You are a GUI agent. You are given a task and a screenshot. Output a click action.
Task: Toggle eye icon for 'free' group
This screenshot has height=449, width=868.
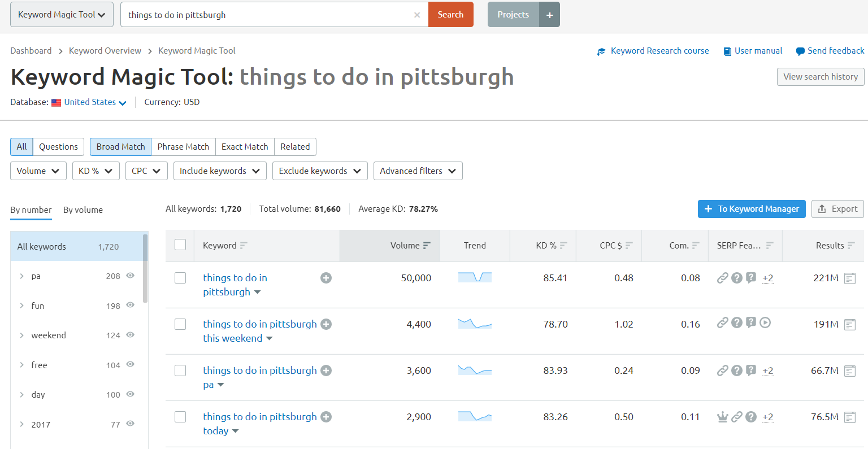pyautogui.click(x=131, y=364)
